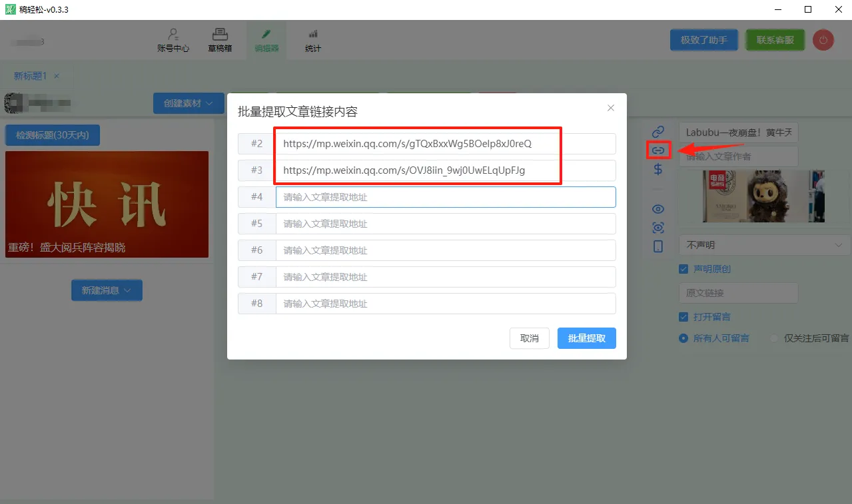Open the 不声明 declaration dropdown
Viewport: 852px width, 504px height.
763,244
